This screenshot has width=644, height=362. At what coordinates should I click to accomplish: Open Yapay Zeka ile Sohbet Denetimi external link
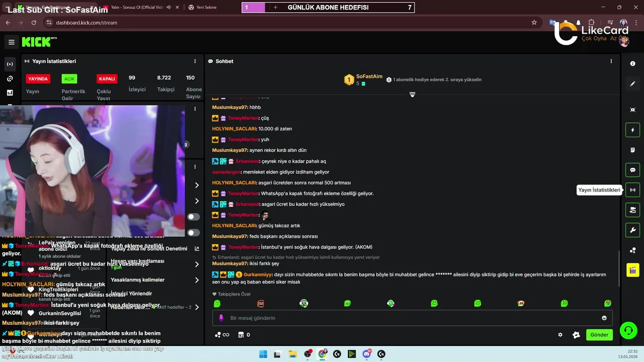coord(197,248)
